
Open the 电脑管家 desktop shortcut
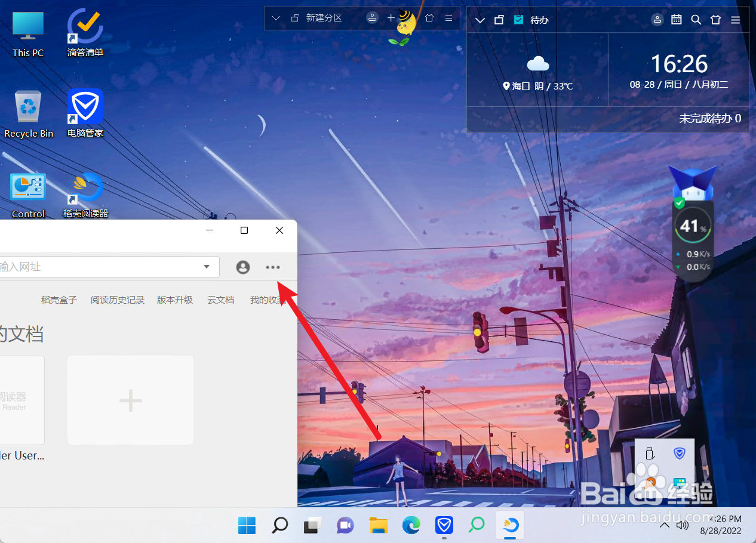coord(85,113)
